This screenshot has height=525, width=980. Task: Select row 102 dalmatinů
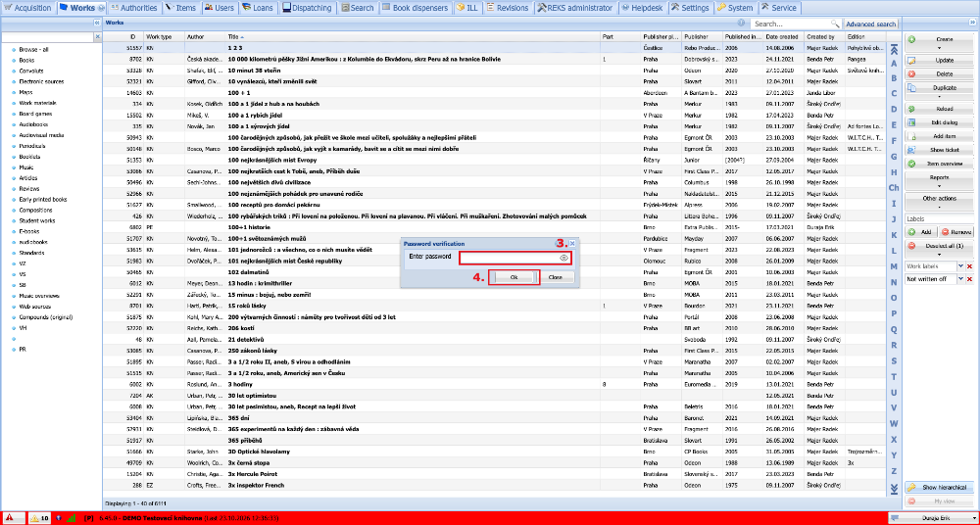tap(494, 272)
